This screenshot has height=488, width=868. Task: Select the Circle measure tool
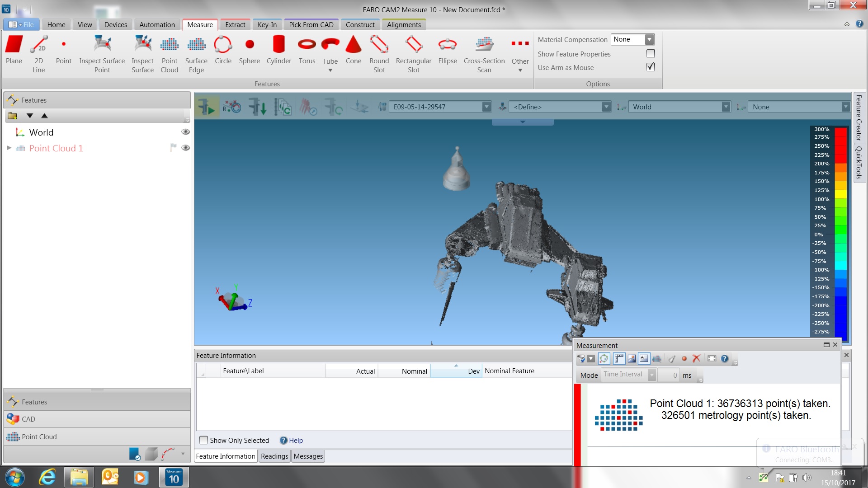coord(223,50)
